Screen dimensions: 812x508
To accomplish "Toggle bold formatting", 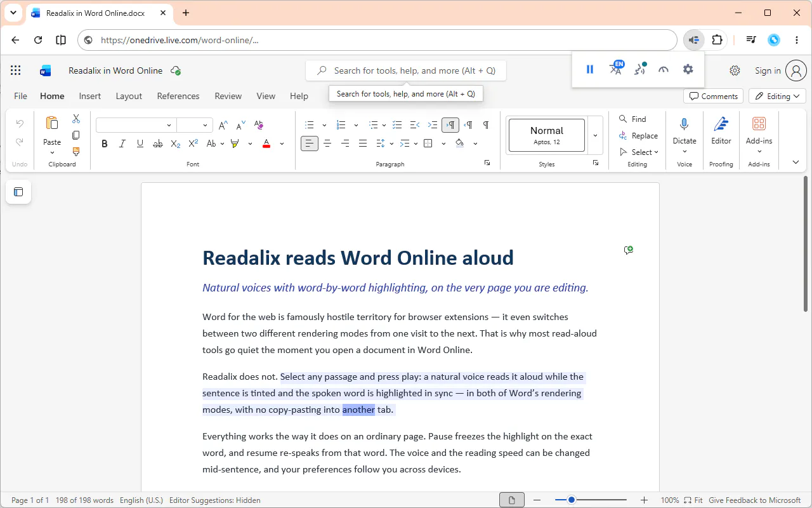I will pyautogui.click(x=105, y=144).
